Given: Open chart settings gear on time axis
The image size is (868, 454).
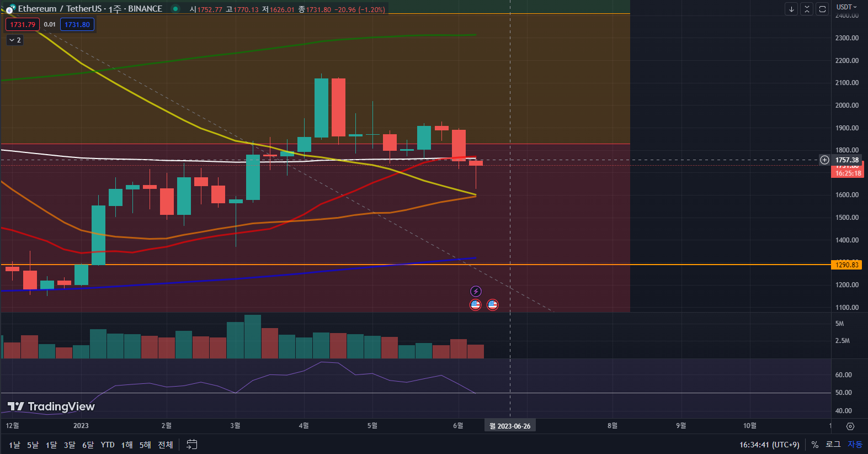Looking at the screenshot, I should [x=850, y=426].
